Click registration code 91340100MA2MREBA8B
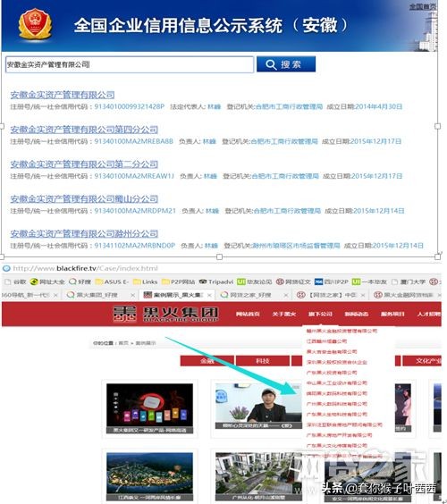The width and height of the screenshot is (447, 504). (133, 141)
